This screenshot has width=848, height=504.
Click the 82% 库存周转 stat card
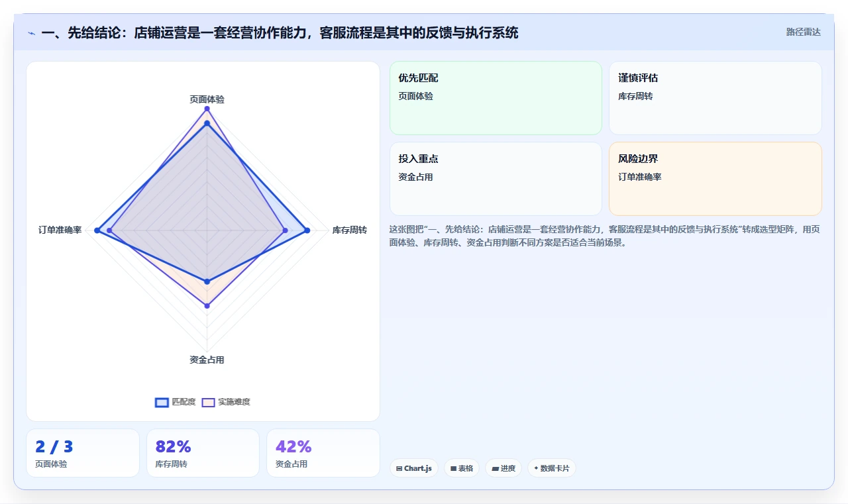pyautogui.click(x=203, y=453)
